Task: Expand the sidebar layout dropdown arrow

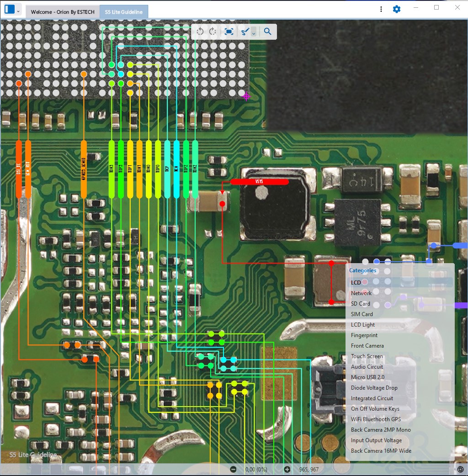Action: 18,10
